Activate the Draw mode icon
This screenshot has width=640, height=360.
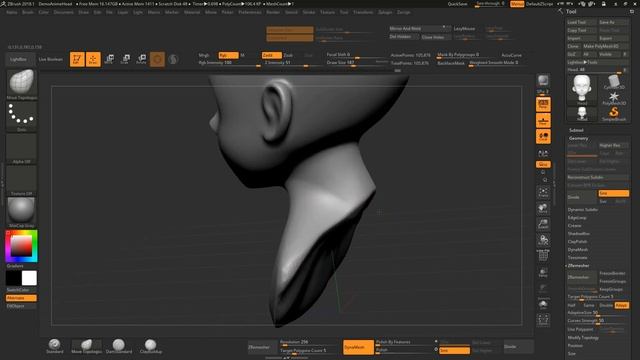coord(93,59)
